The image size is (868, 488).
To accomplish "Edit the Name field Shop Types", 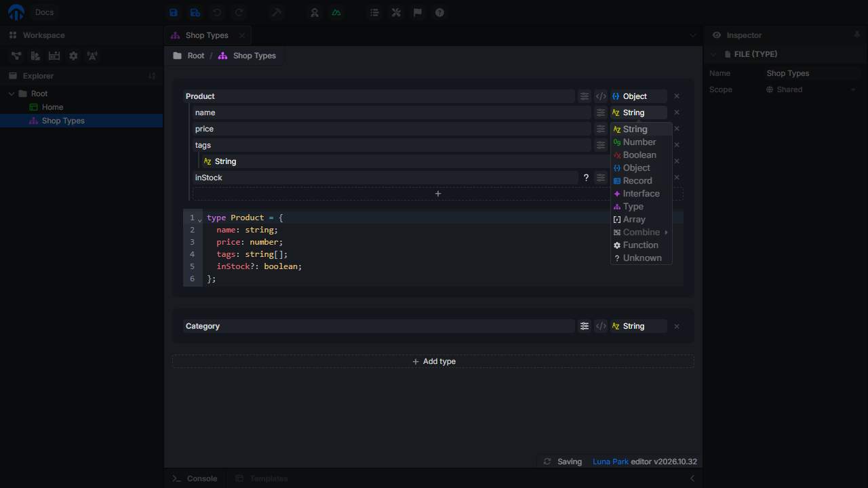I will pos(812,73).
